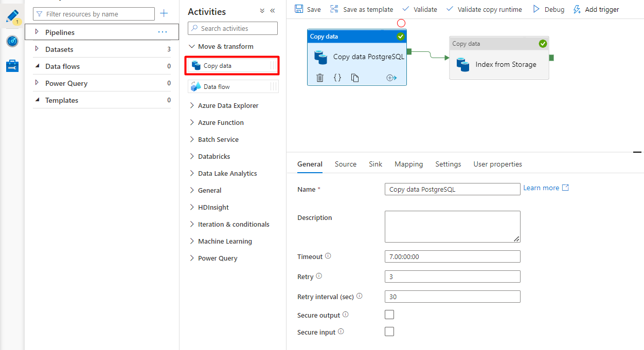Click the Save toolbar button

pyautogui.click(x=308, y=9)
